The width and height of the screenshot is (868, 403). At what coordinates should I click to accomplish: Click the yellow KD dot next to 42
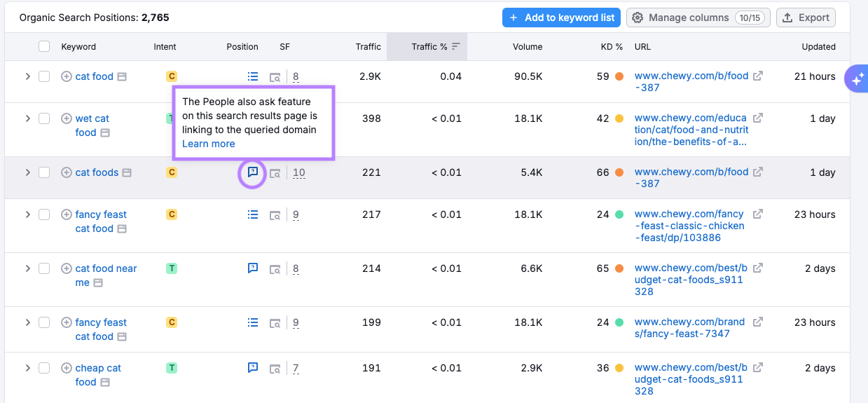[x=619, y=118]
